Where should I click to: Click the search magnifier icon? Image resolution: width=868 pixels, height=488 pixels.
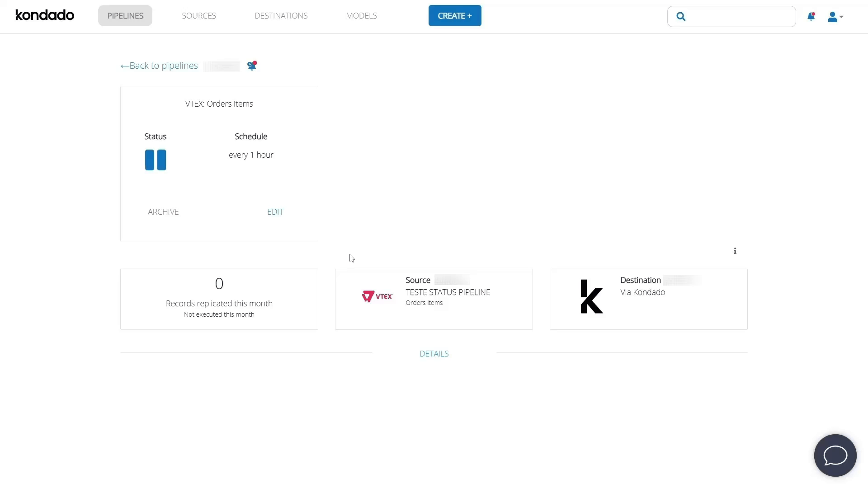tap(681, 17)
